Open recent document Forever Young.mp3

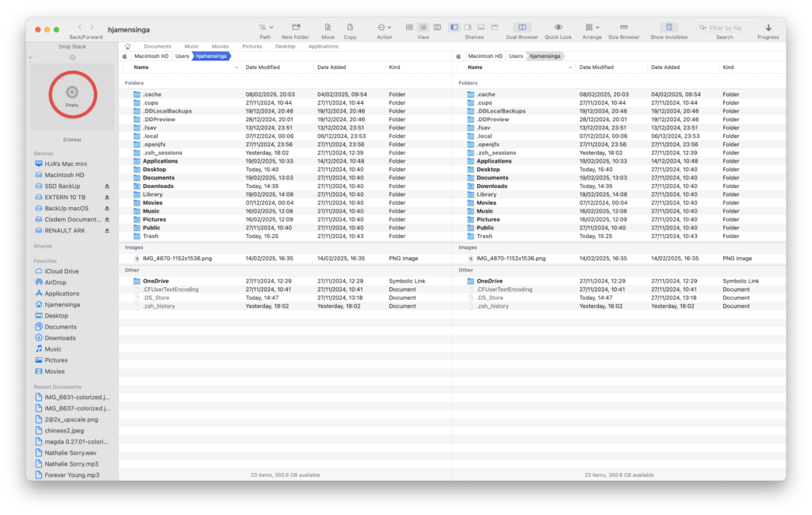click(x=71, y=475)
